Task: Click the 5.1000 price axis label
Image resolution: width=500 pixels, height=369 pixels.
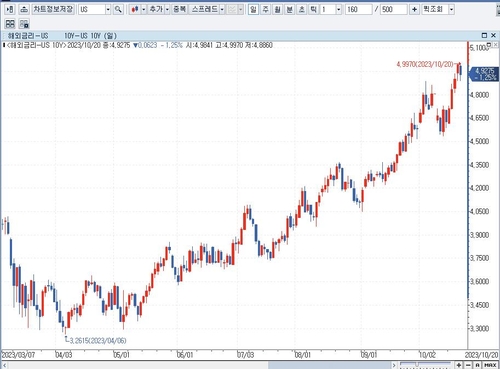Action: click(x=479, y=48)
